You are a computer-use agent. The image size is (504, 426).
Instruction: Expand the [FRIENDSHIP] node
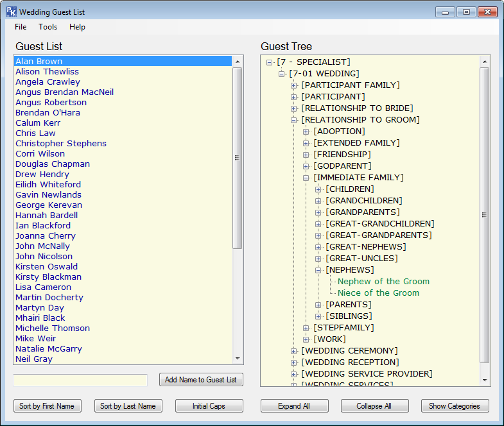(x=306, y=155)
